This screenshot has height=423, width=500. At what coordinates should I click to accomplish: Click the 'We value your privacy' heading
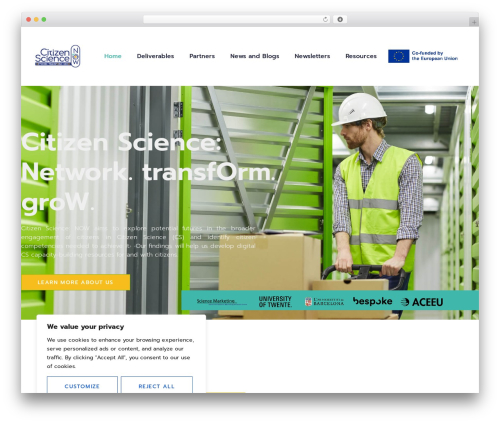point(85,327)
